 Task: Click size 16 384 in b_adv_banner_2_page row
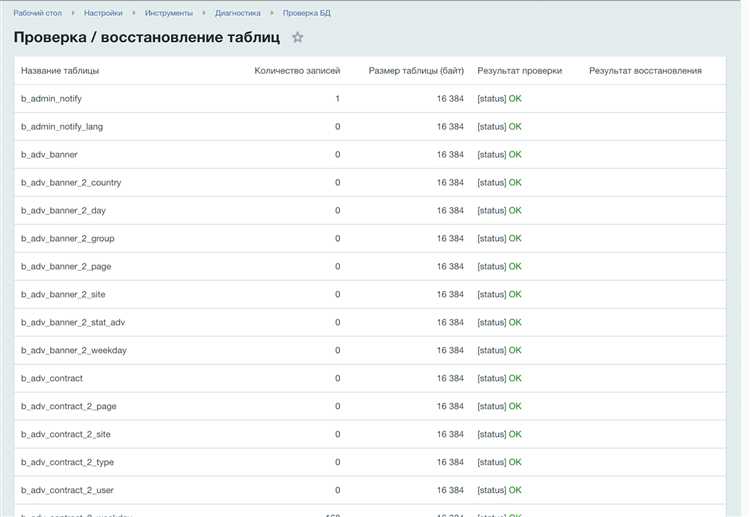pyautogui.click(x=450, y=266)
